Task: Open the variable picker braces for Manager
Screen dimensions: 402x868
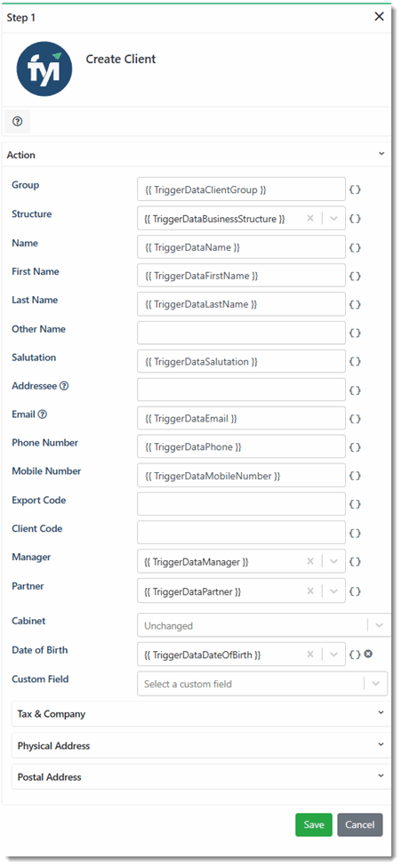Action: point(356,562)
